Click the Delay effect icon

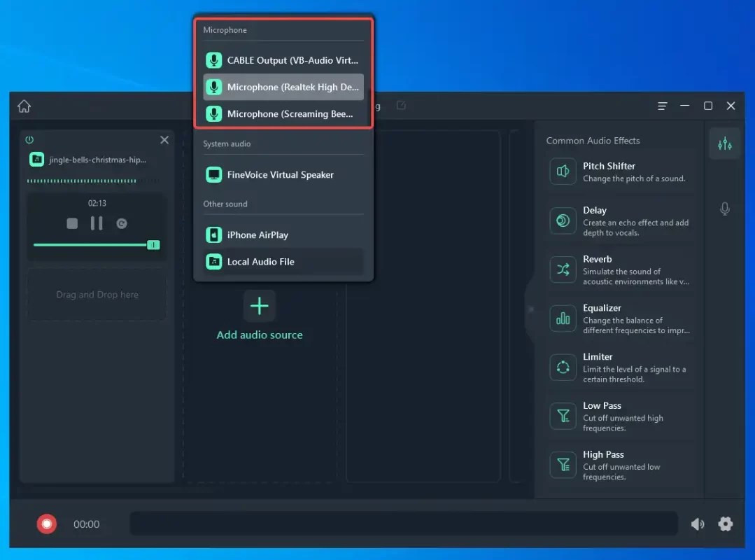click(x=563, y=220)
